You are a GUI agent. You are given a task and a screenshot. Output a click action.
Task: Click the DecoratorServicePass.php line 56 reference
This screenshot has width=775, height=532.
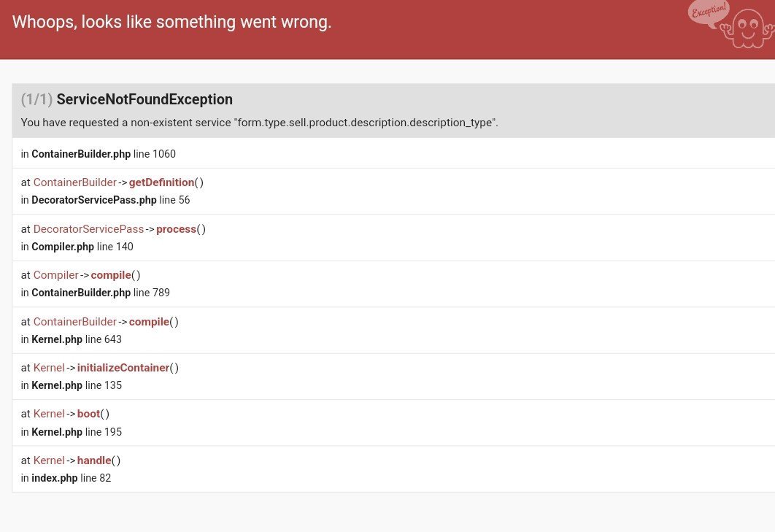click(x=106, y=200)
